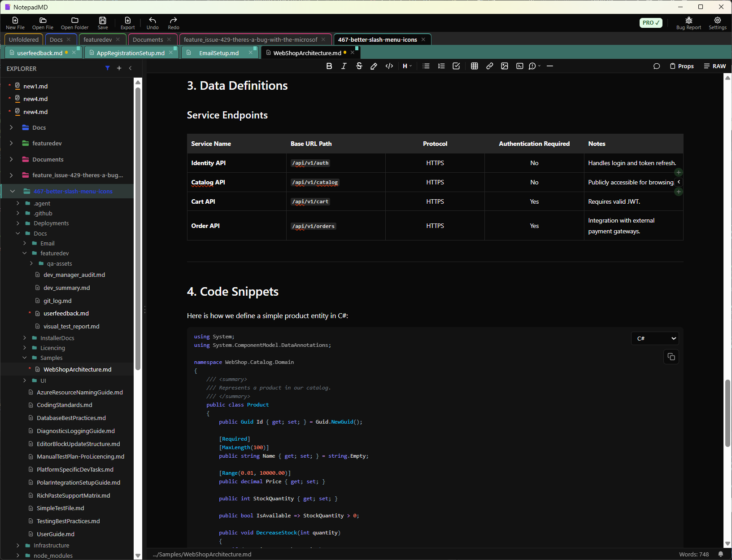Open UserGuide.md in Explorer

pos(56,534)
